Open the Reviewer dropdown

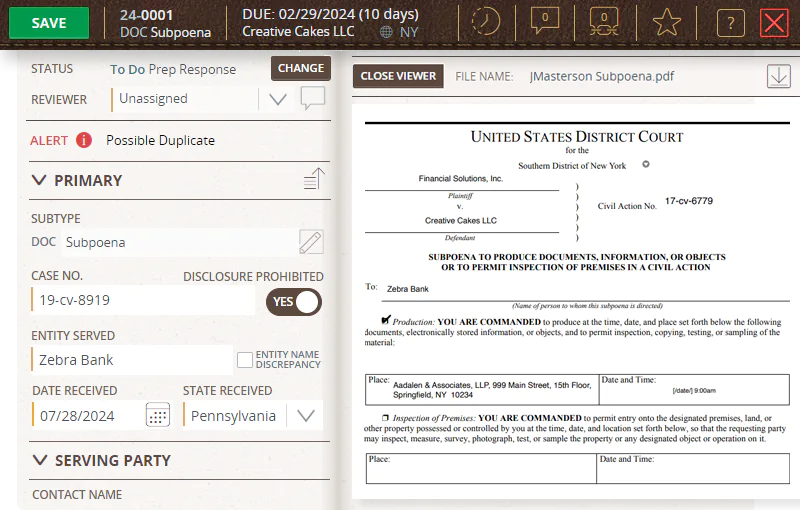tap(278, 99)
